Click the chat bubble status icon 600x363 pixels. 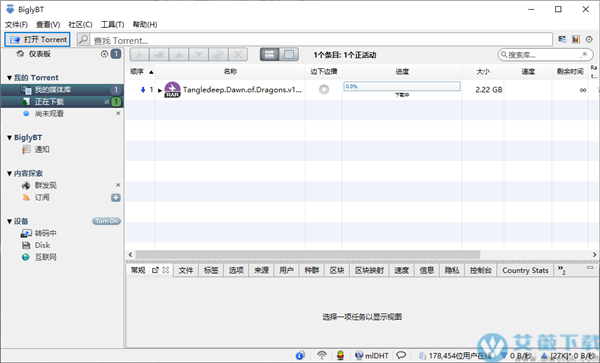point(401,356)
